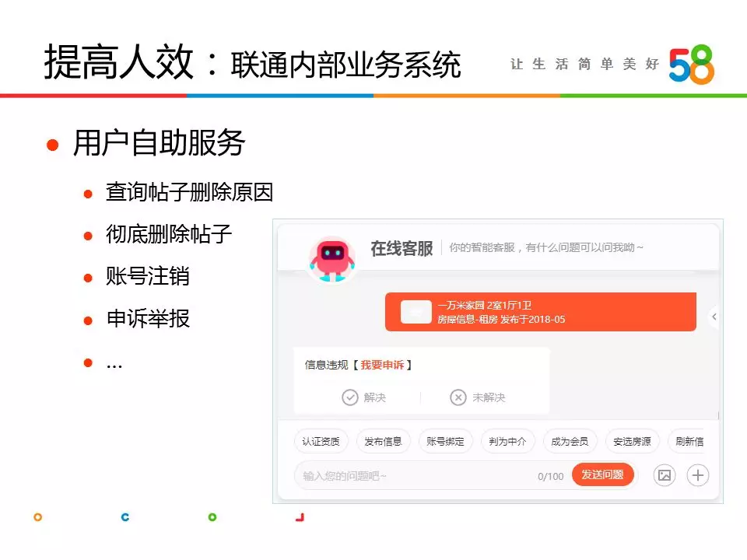Click the 发送问题 send button
The width and height of the screenshot is (747, 560).
(x=602, y=474)
